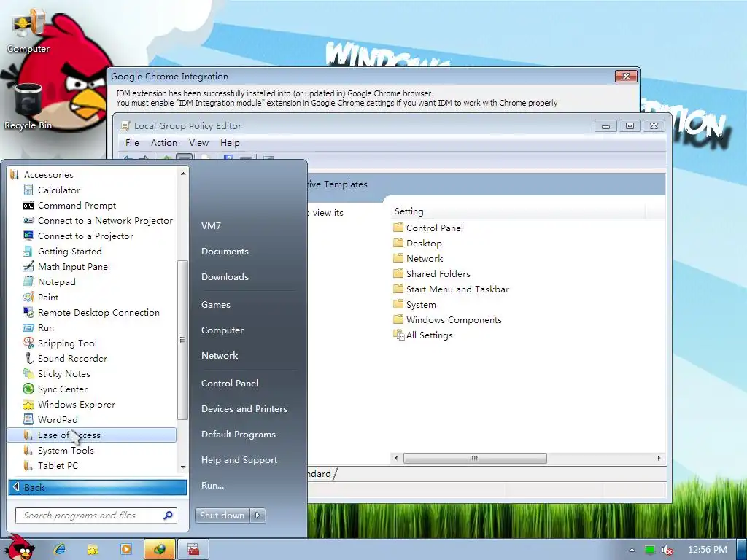Screen dimensions: 747x560
Task: Select Desktop folder in Setting list
Action: (x=418, y=243)
